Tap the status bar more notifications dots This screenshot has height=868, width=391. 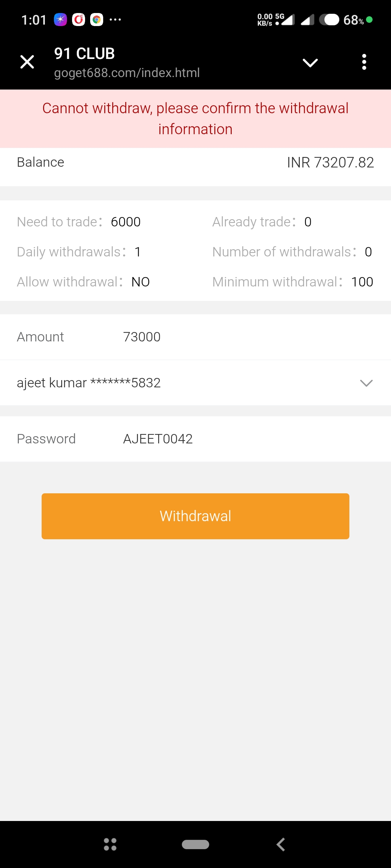(115, 20)
